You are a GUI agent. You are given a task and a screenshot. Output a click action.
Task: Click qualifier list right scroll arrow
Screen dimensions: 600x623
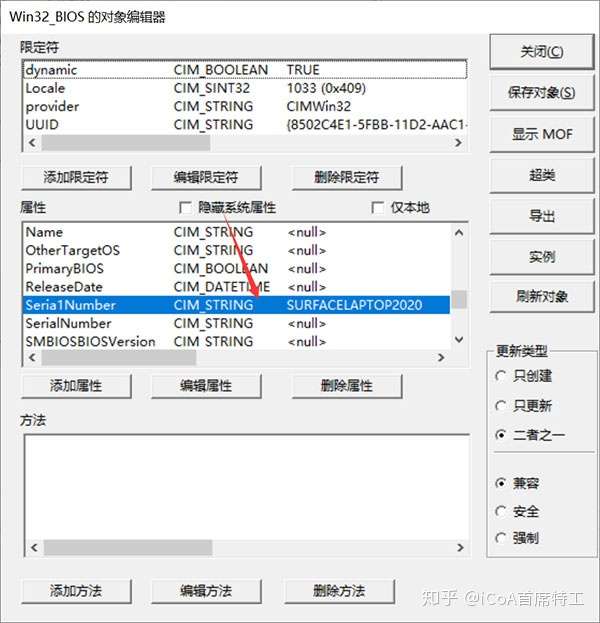click(458, 142)
